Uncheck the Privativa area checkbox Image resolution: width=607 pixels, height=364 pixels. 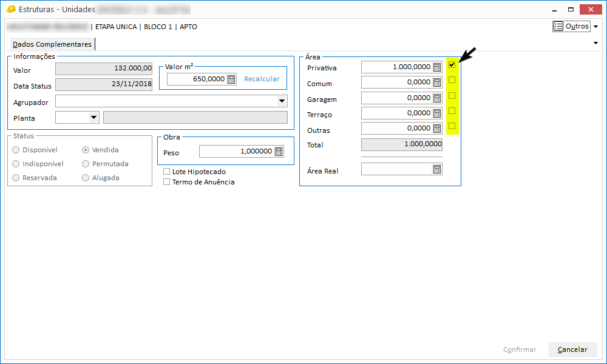click(452, 64)
